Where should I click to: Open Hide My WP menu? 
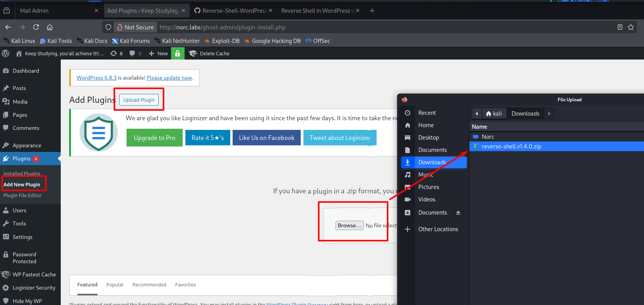point(30,301)
